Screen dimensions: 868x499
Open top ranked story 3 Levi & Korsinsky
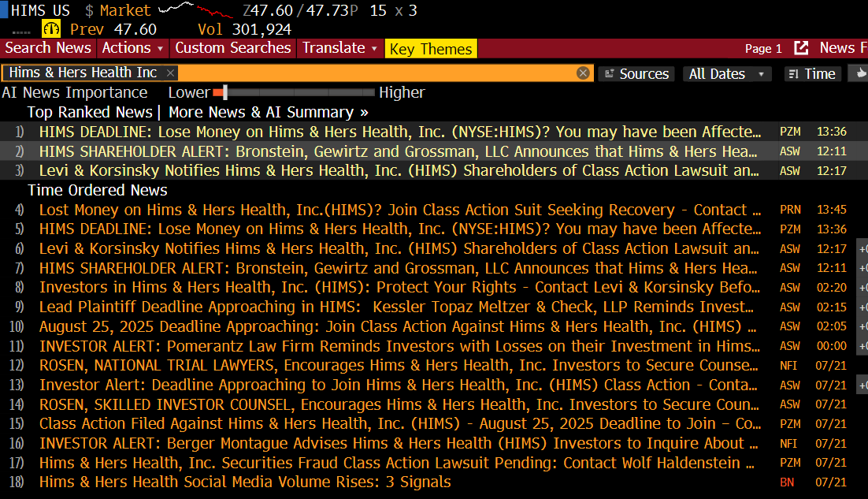[x=399, y=170]
